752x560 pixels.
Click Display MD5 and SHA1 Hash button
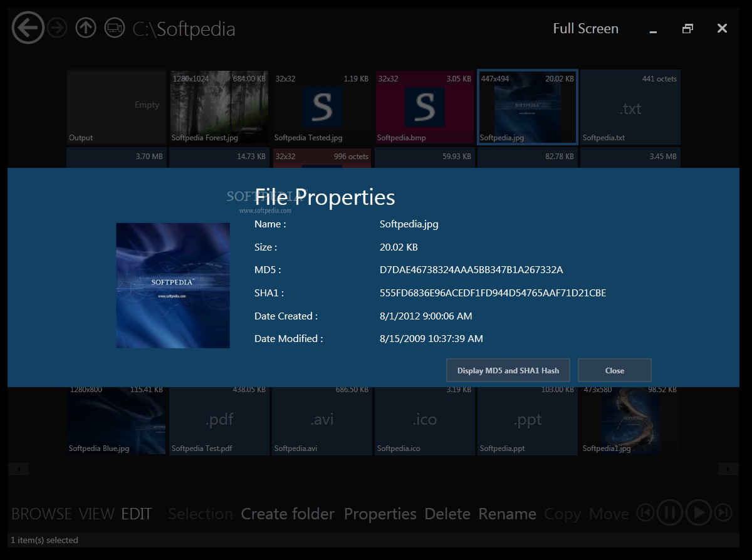[508, 370]
